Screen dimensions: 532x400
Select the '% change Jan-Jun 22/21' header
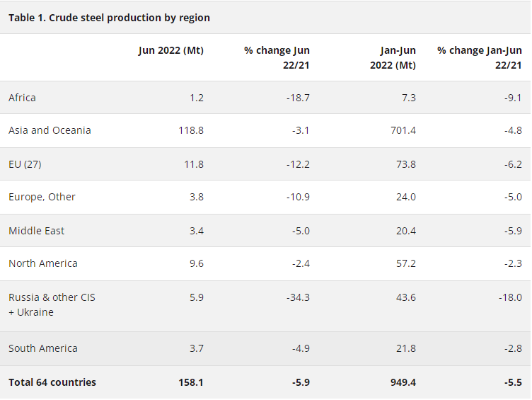(479, 57)
